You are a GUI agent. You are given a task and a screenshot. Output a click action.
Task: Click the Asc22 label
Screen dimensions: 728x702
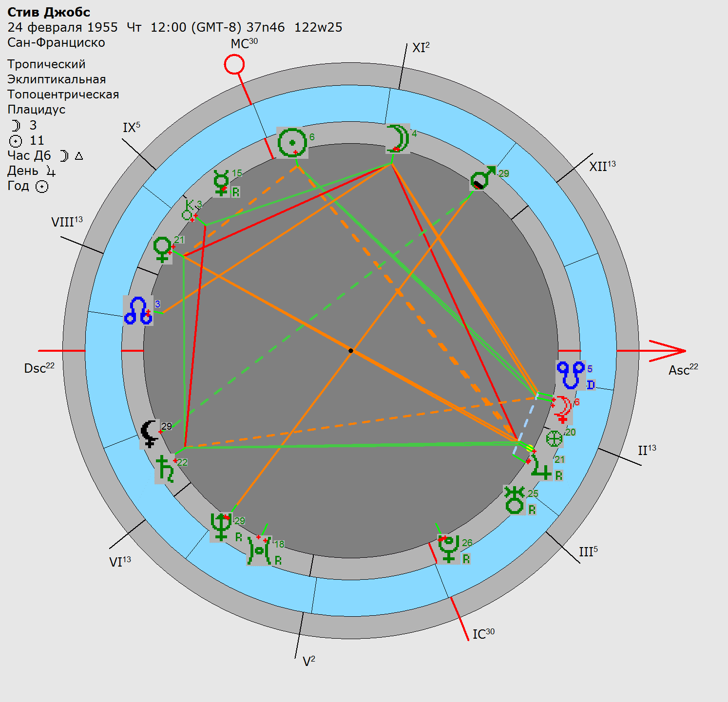(683, 370)
